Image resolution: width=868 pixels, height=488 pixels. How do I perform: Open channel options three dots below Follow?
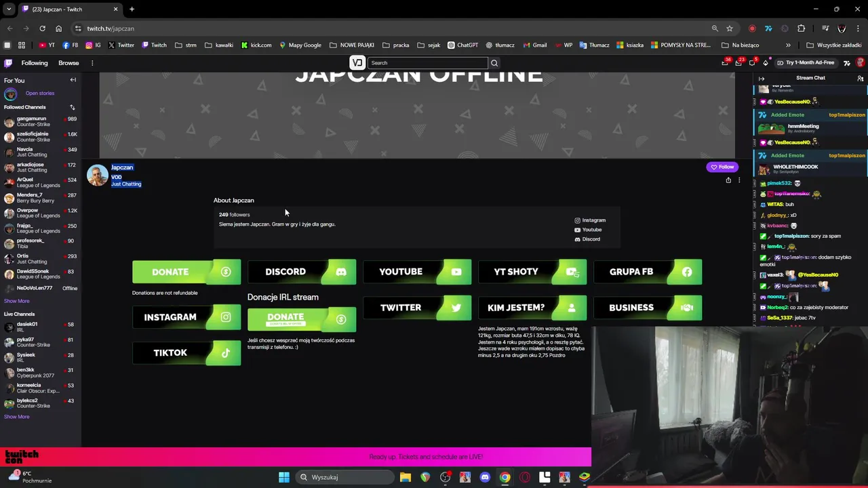coord(739,180)
